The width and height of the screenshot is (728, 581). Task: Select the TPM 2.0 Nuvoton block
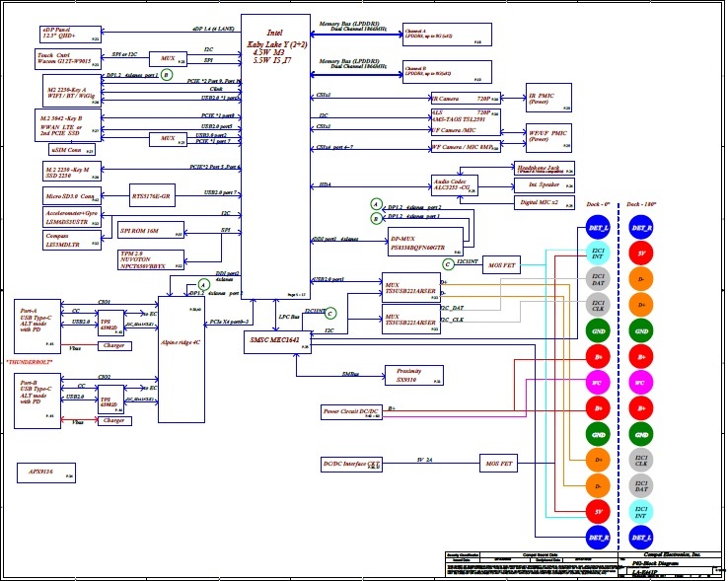(x=150, y=259)
